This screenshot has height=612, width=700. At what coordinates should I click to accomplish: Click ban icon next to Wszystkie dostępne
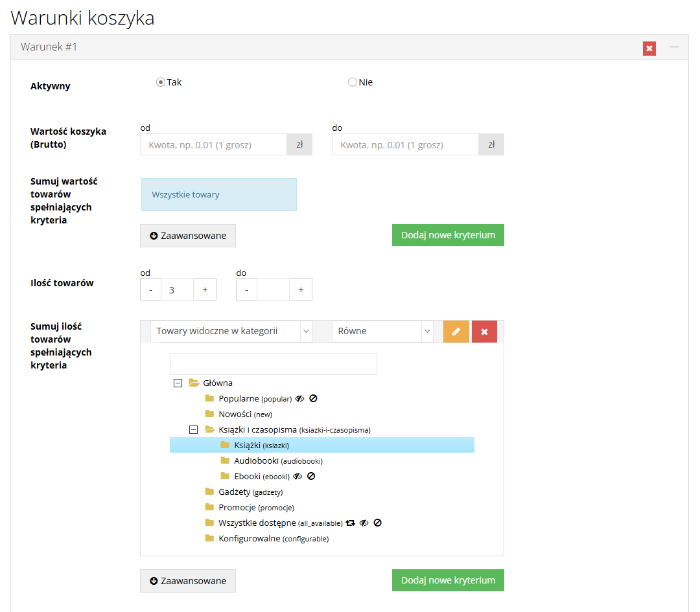coord(377,523)
